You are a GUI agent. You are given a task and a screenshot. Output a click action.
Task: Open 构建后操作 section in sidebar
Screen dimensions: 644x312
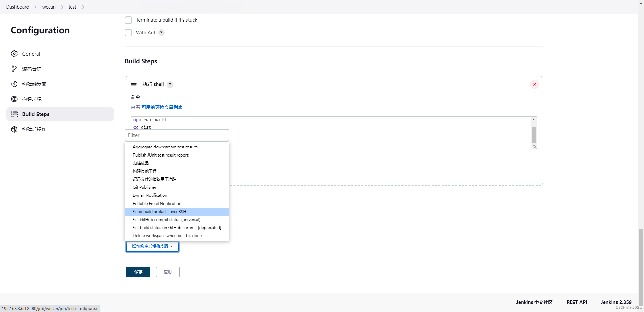[x=60, y=129]
